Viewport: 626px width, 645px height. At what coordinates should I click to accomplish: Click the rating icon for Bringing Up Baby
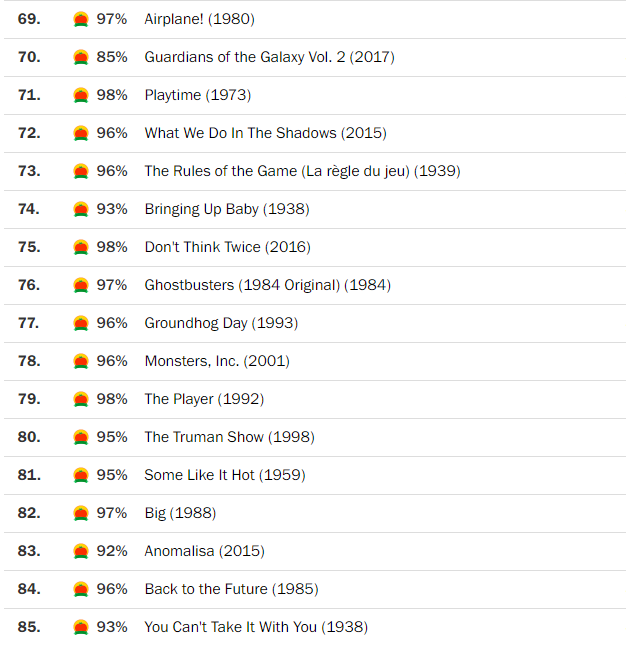pos(81,209)
